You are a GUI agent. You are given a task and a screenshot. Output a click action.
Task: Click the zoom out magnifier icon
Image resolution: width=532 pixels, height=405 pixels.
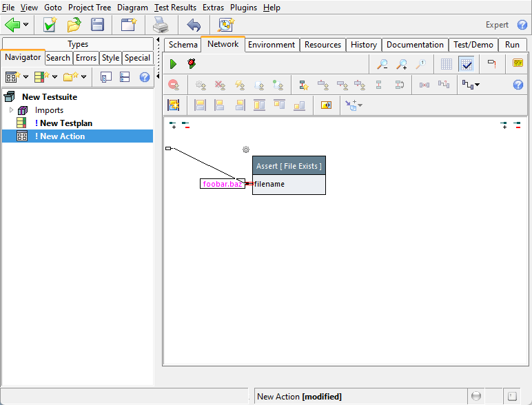pos(382,64)
